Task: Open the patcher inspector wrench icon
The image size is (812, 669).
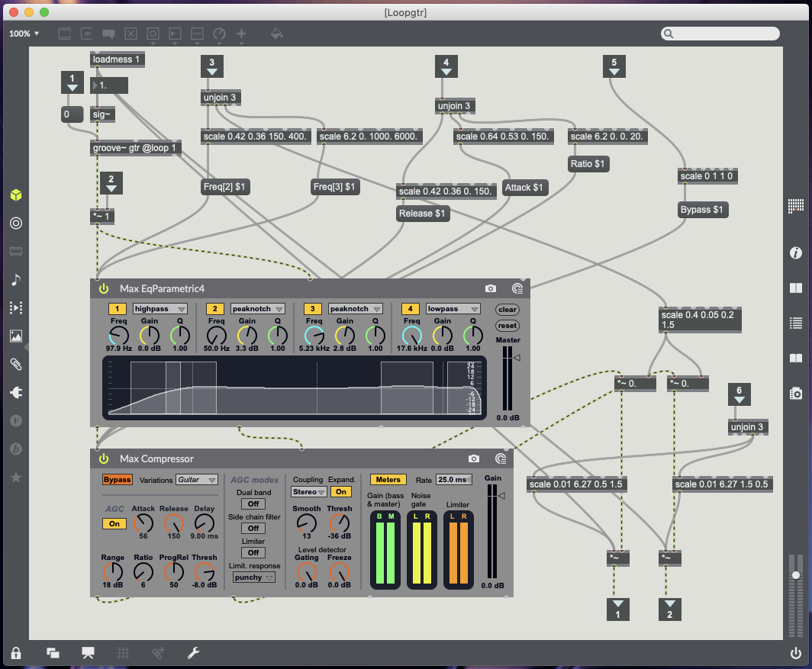Action: [x=193, y=652]
